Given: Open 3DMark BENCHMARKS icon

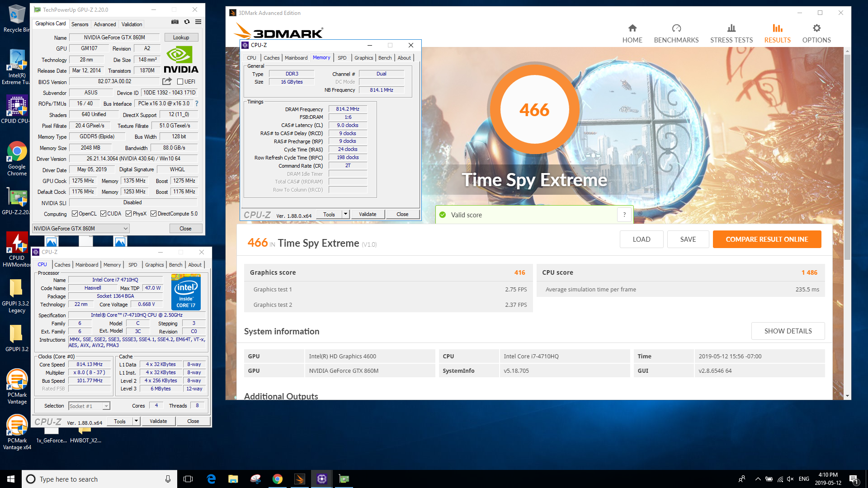Looking at the screenshot, I should (676, 28).
